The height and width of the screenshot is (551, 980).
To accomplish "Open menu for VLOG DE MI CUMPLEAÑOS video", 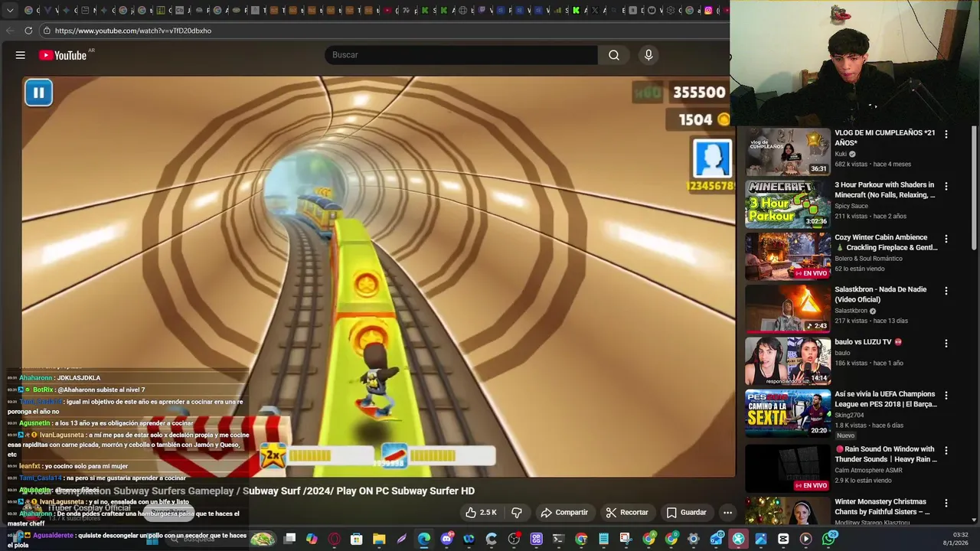I will [946, 134].
